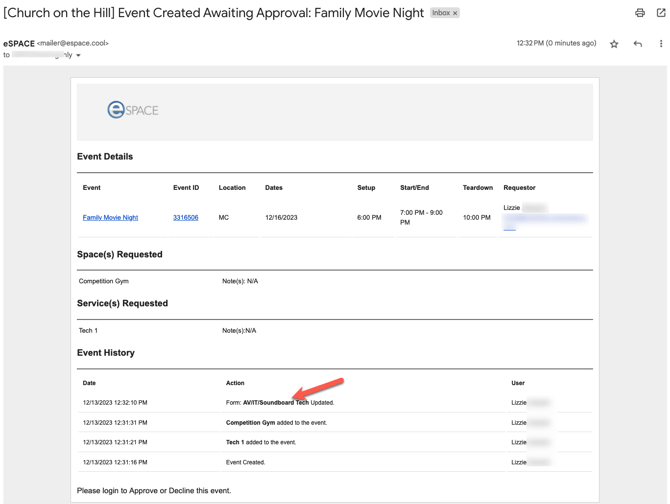Click the mailer@espace.cool sender address
Image resolution: width=670 pixels, height=504 pixels.
(x=73, y=43)
